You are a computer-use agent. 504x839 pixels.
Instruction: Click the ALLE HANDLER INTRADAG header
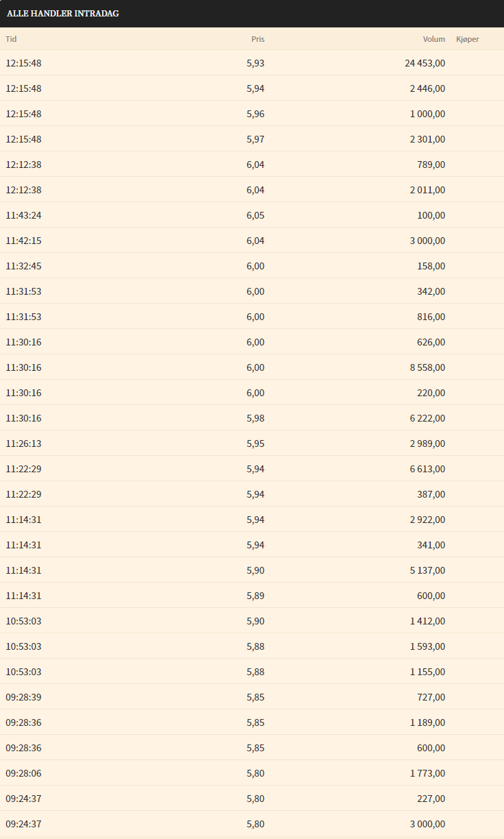(x=63, y=14)
